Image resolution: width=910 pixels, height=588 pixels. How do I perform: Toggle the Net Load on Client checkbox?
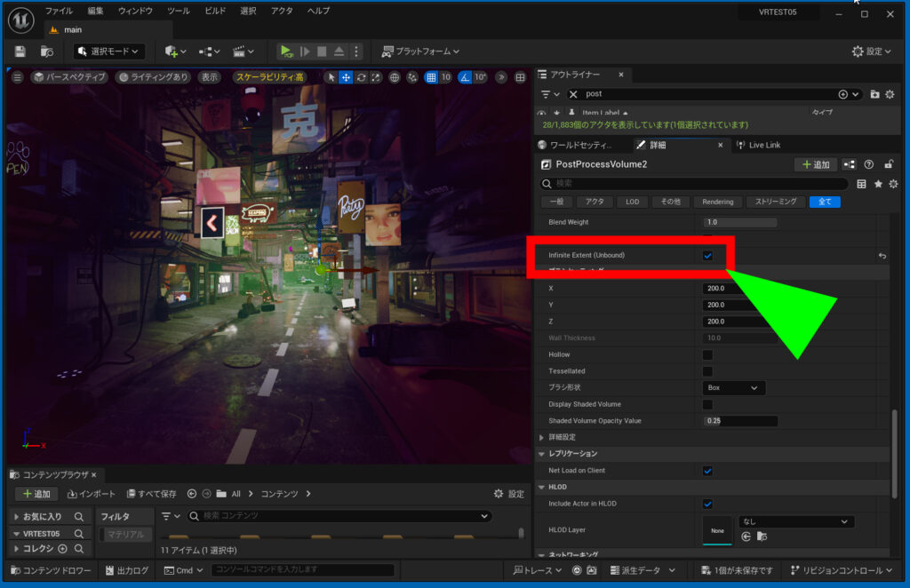707,470
